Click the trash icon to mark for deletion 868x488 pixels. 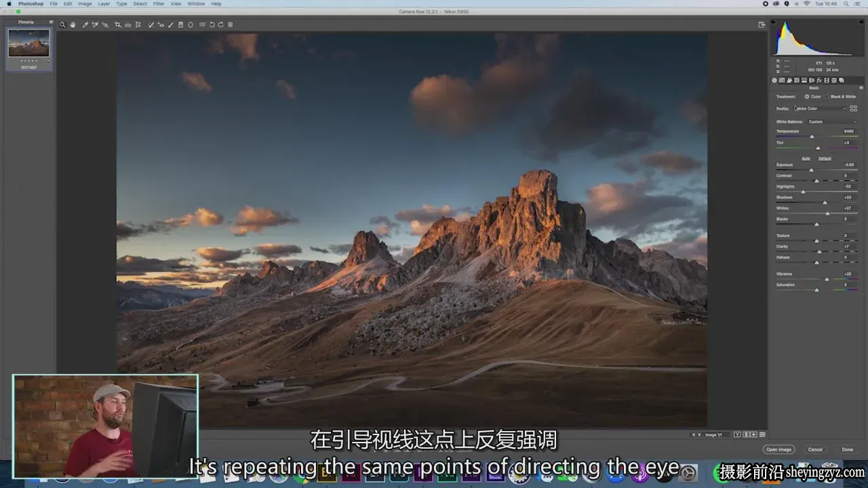(231, 24)
